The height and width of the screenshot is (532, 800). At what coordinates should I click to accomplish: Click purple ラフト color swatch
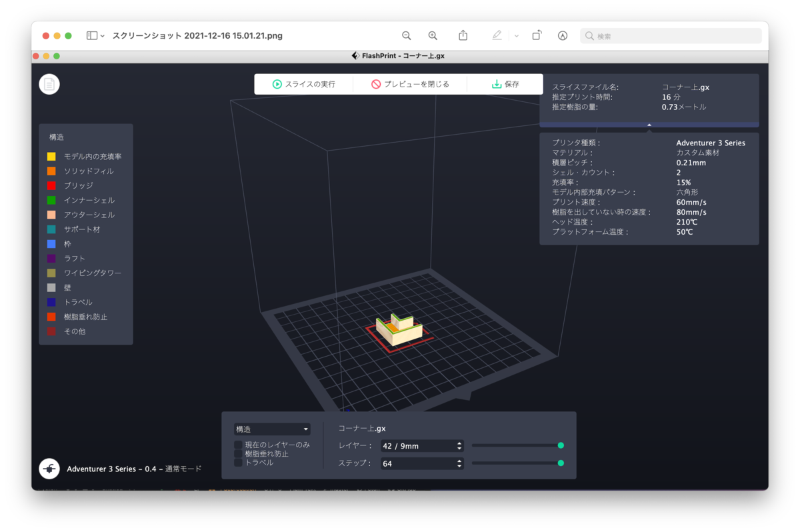pyautogui.click(x=51, y=258)
